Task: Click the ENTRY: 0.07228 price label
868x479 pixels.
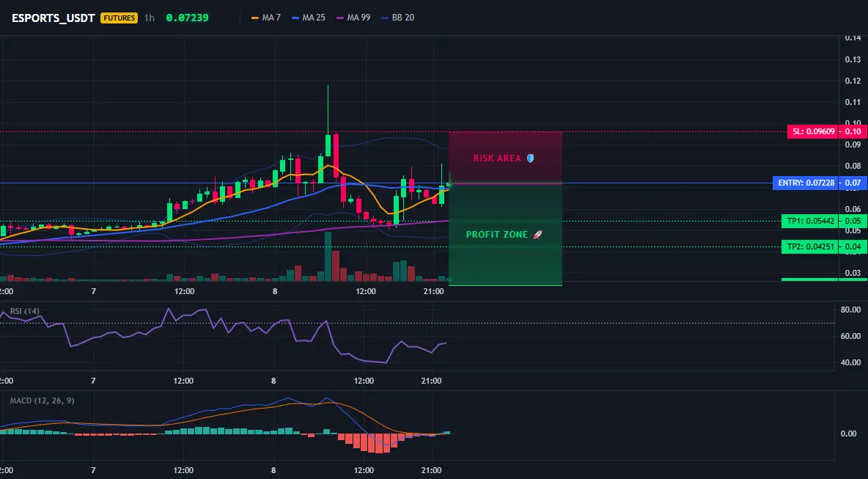Action: click(x=805, y=183)
